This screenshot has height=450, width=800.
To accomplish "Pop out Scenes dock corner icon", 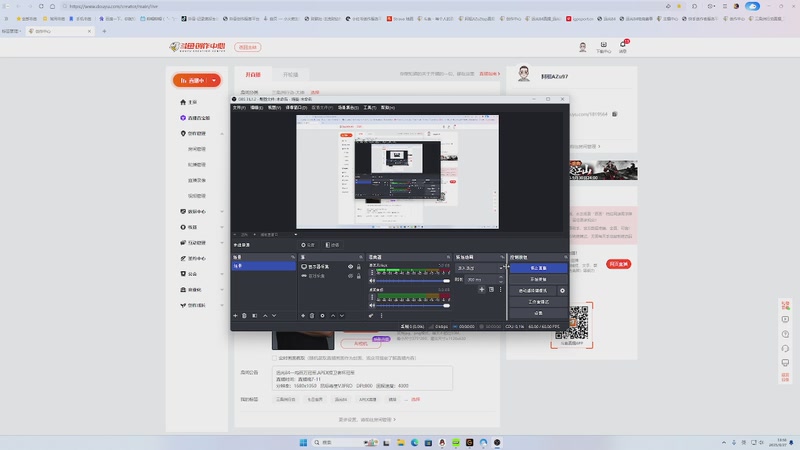I will [x=293, y=257].
